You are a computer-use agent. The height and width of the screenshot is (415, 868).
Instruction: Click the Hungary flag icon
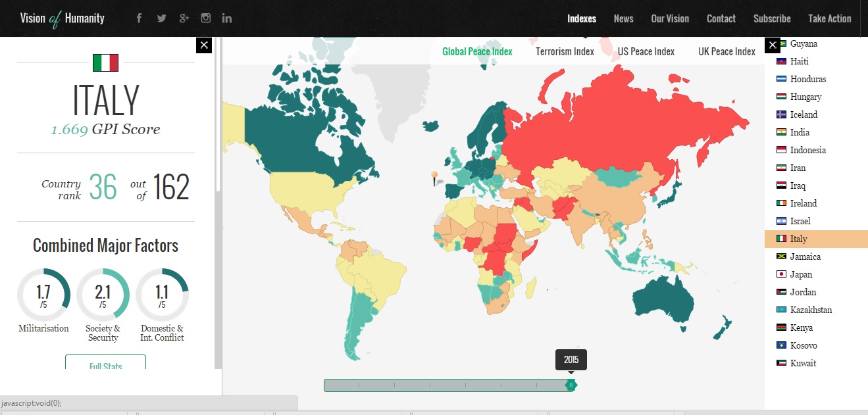(x=781, y=97)
